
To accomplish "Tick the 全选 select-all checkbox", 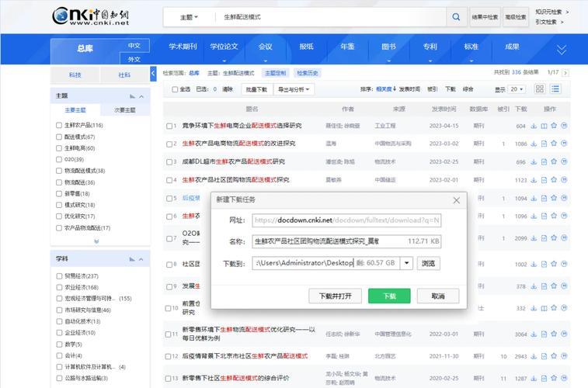I will 175,89.
